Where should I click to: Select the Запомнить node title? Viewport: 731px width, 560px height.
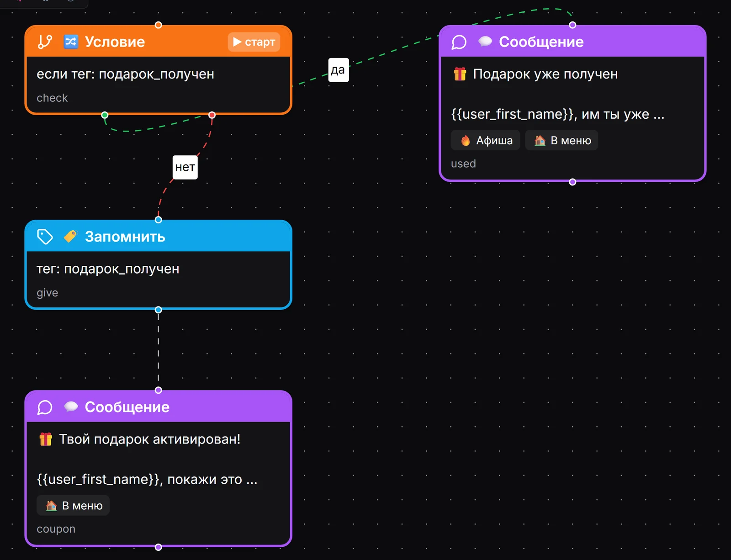(x=125, y=237)
